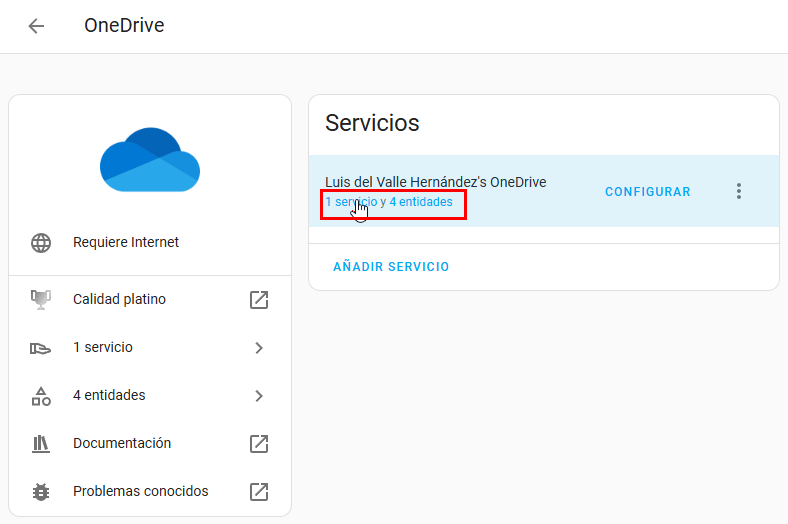Image resolution: width=788 pixels, height=524 pixels.
Task: Click the hand icon in the left panel's 1 servicio row
Action: click(41, 348)
